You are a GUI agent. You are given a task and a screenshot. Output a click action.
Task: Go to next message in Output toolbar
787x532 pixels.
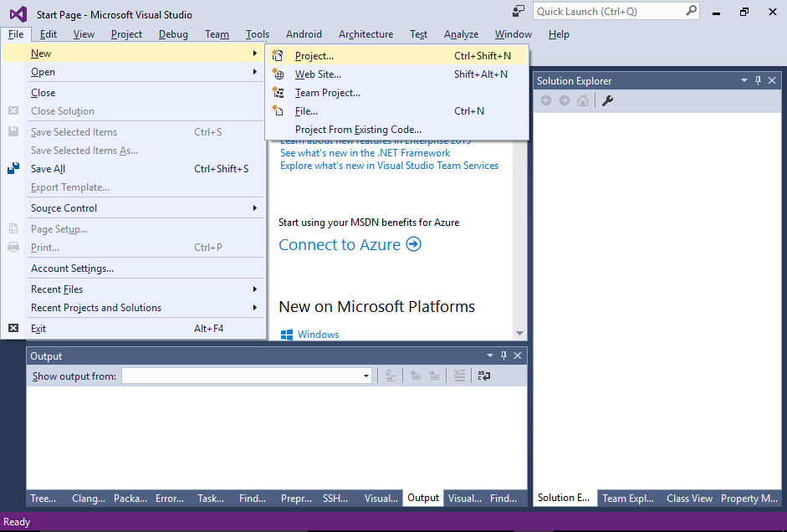pos(434,376)
